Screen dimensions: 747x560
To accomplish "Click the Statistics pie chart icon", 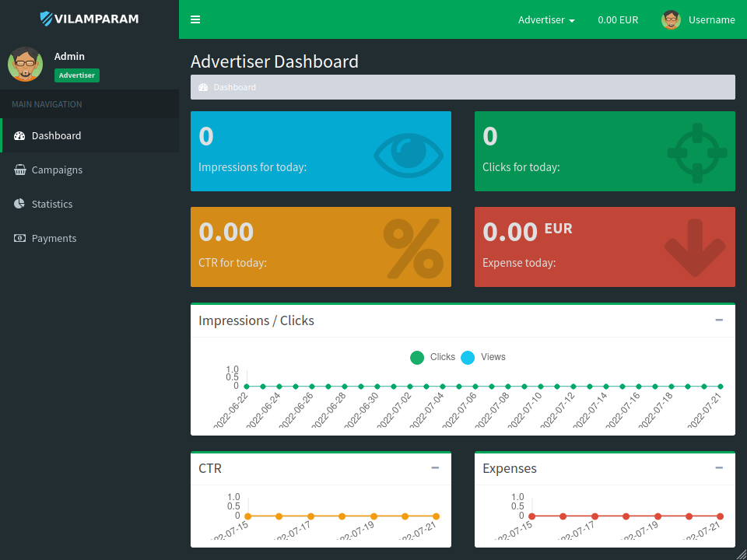I will click(x=19, y=204).
